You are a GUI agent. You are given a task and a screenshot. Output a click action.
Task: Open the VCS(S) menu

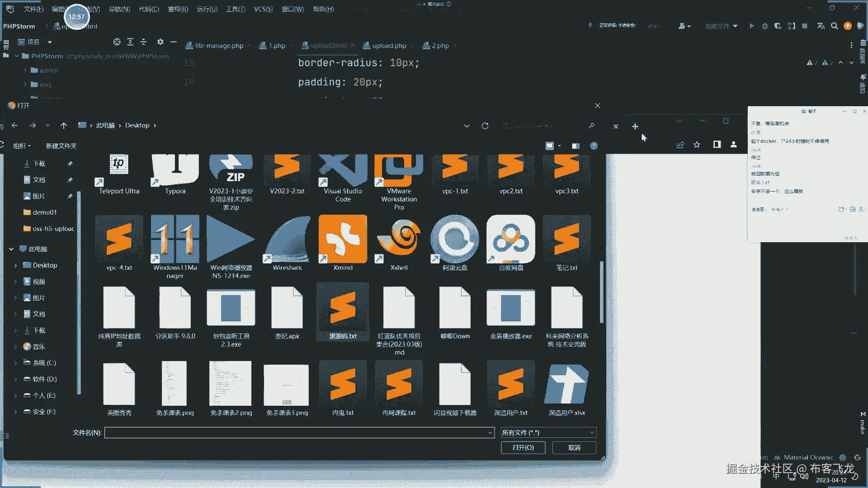[x=263, y=9]
